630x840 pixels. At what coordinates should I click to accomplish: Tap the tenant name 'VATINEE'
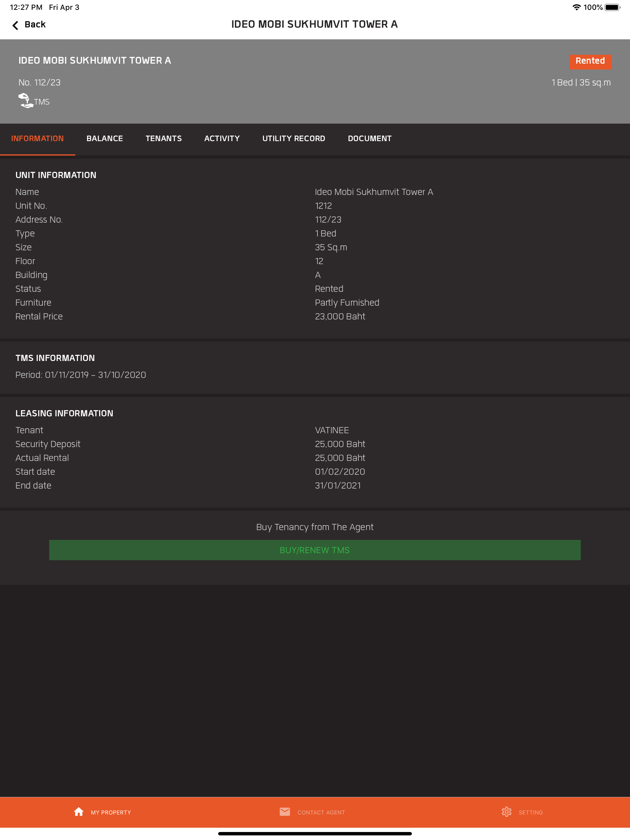(x=332, y=430)
